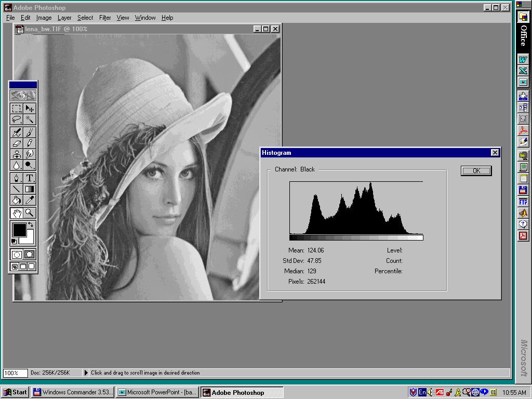Switch to Quick Mask mode
Viewport: 532px width, 399px height.
pyautogui.click(x=30, y=255)
